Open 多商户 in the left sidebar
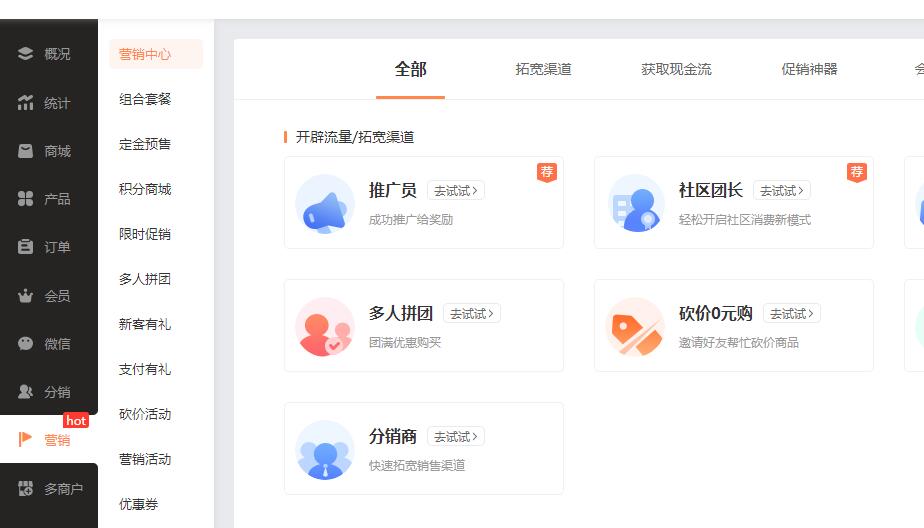The width and height of the screenshot is (924, 528). coord(48,489)
